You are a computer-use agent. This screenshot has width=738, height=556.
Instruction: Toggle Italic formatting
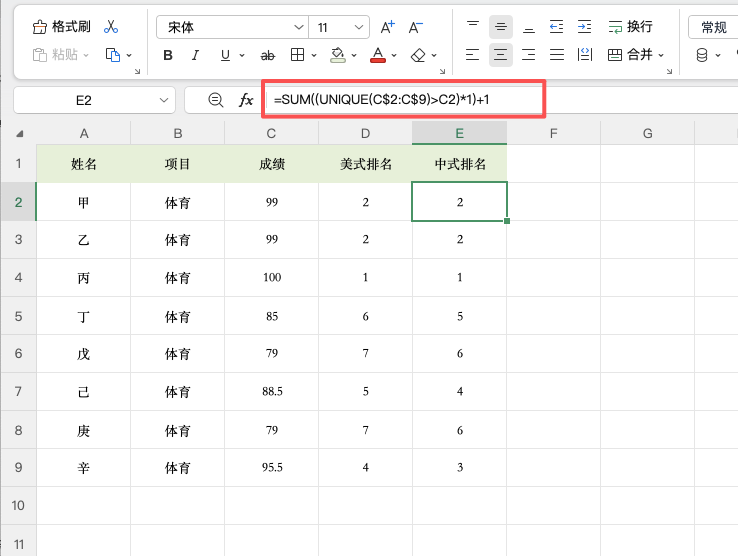pos(195,56)
